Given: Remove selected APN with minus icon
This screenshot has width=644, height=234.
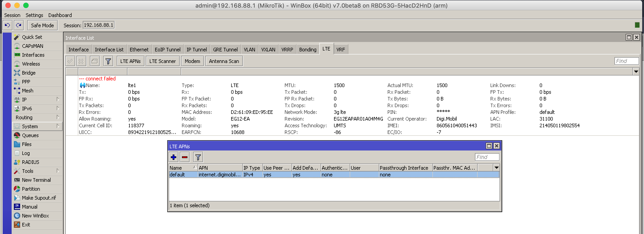Looking at the screenshot, I should (x=185, y=157).
